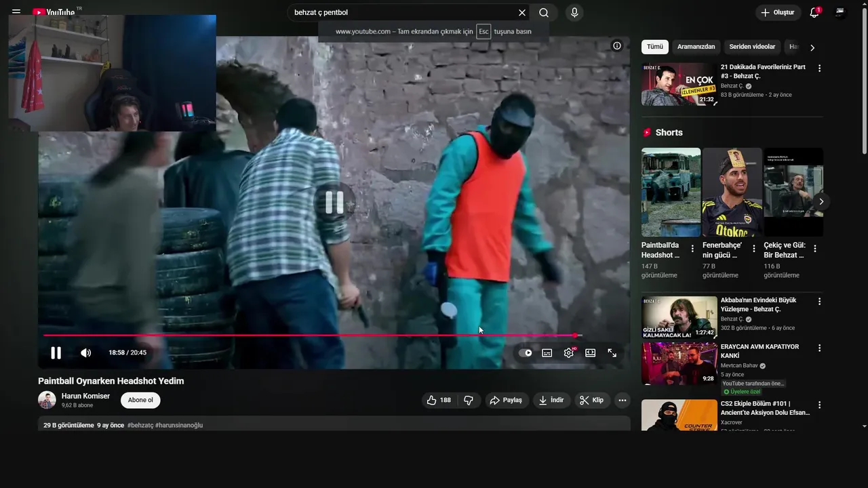
Task: Open options for Fenerbahçe'nin gücü short
Action: point(753,249)
